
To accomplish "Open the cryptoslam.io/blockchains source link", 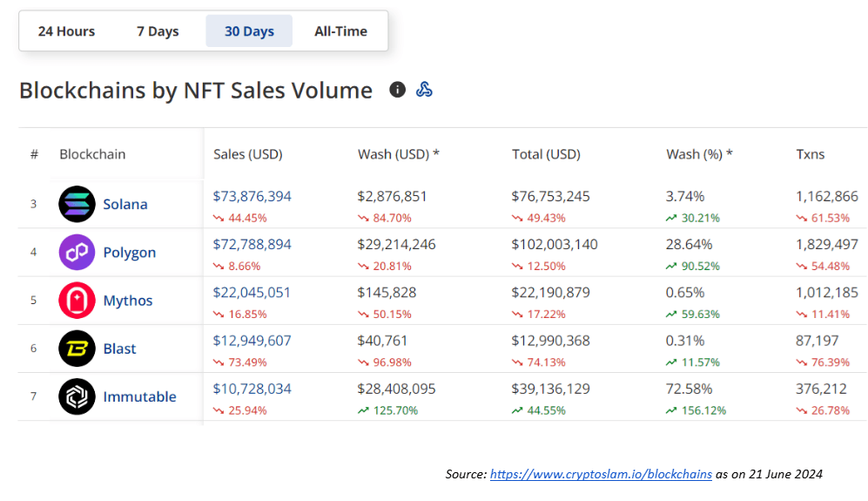I will 601,474.
